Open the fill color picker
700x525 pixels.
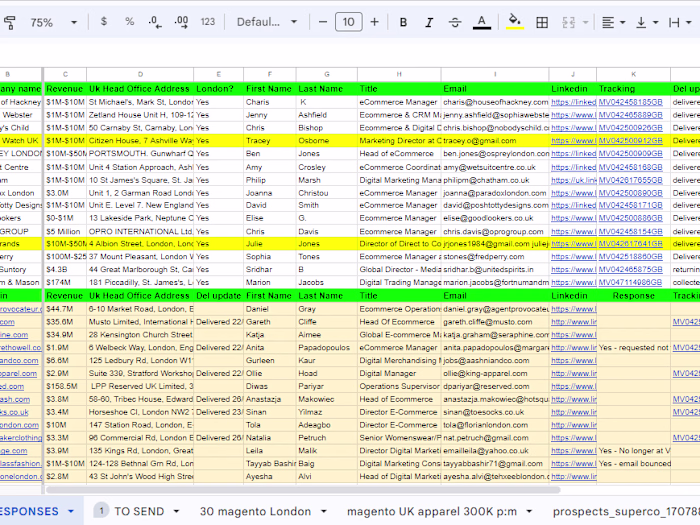tap(515, 22)
